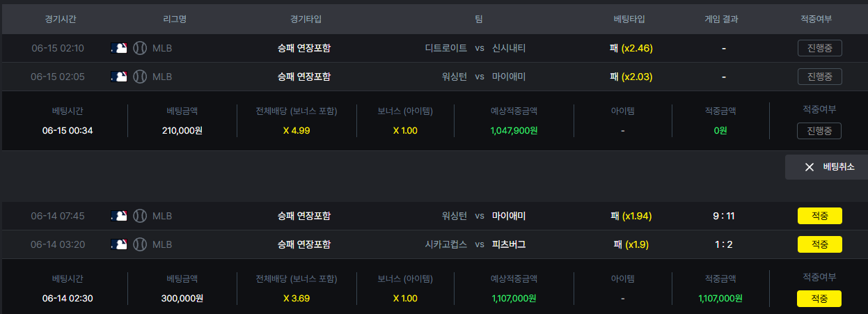Click the 적중 badge for 시카고컵스 vs 피츠버그
Viewport: 868px width, 314px height.
tap(820, 244)
